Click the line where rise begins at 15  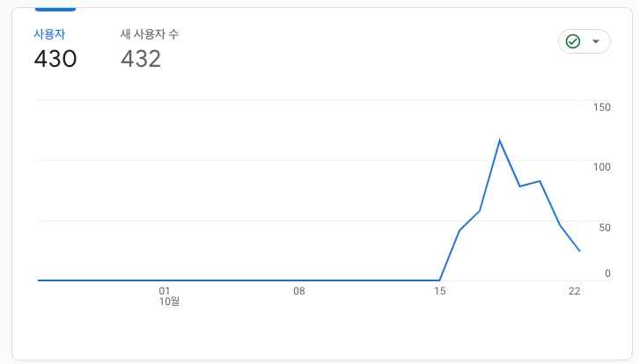click(x=440, y=280)
